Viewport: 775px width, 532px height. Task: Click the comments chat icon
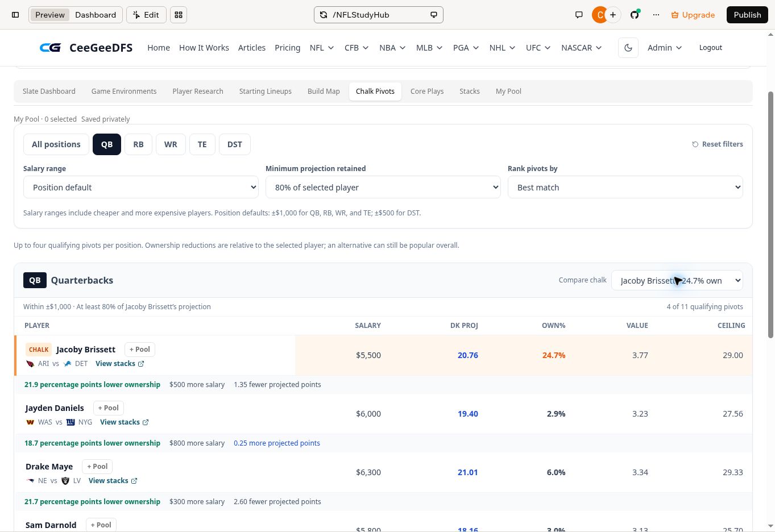click(x=579, y=15)
